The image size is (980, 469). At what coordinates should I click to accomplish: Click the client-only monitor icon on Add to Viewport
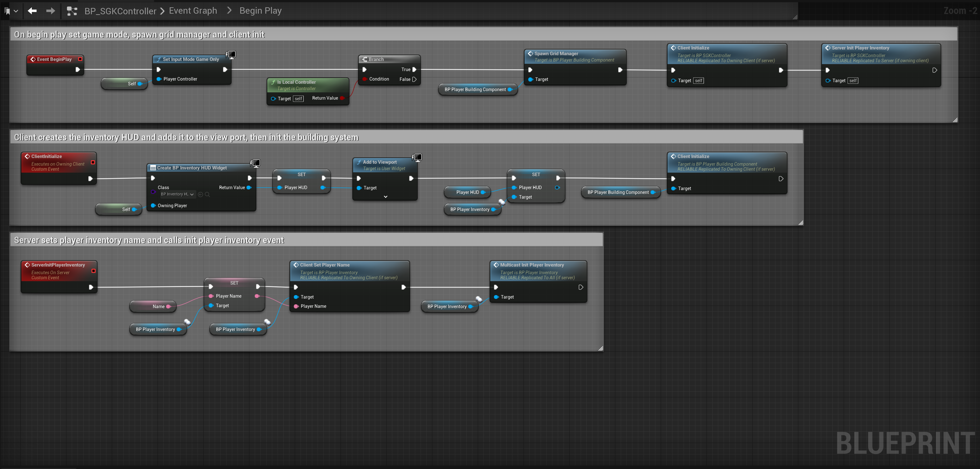[x=417, y=157]
